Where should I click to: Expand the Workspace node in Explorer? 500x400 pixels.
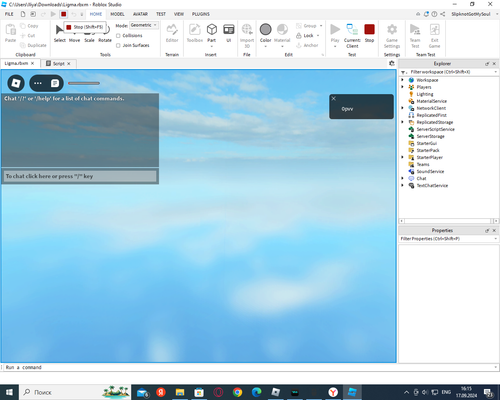click(402, 80)
